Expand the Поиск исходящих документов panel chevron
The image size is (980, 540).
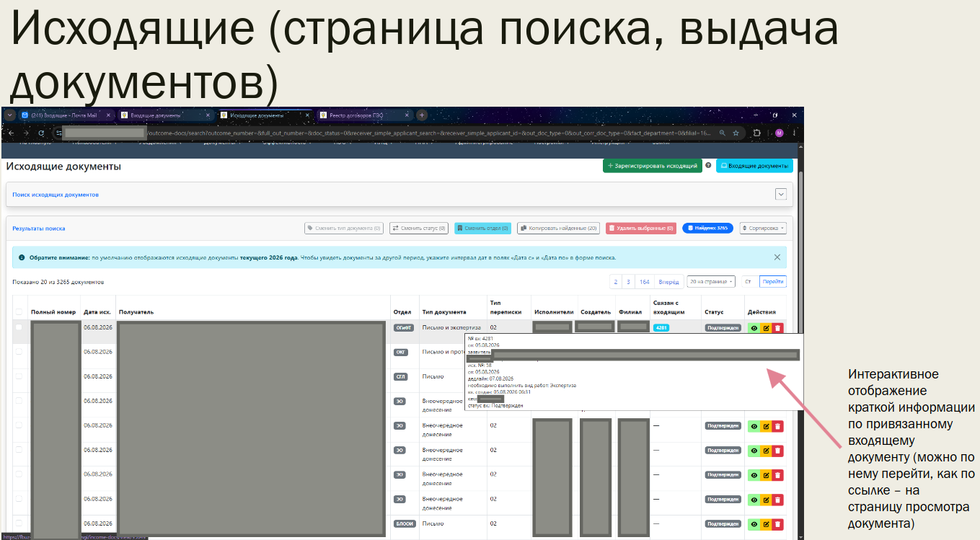point(780,194)
